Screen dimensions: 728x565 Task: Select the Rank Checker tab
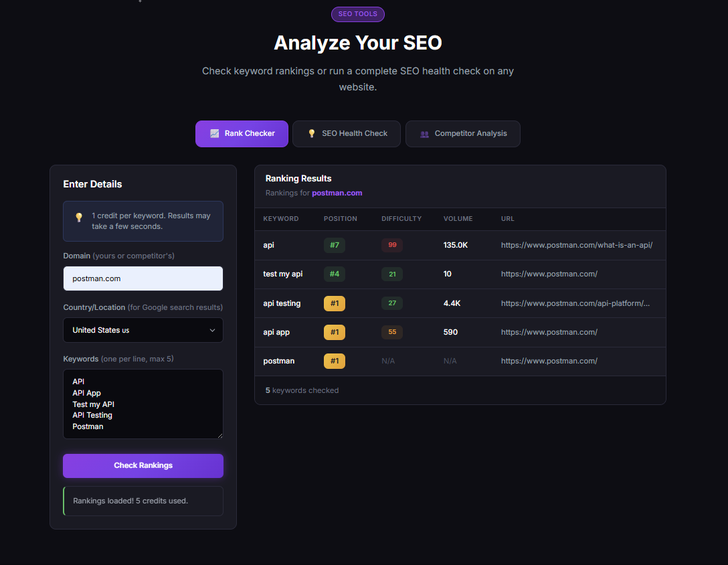tap(242, 134)
